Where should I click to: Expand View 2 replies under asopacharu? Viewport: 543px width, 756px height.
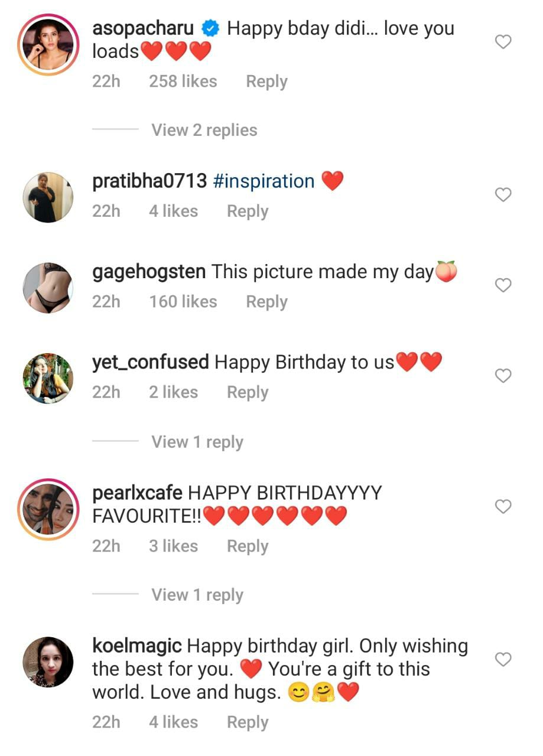coord(204,130)
